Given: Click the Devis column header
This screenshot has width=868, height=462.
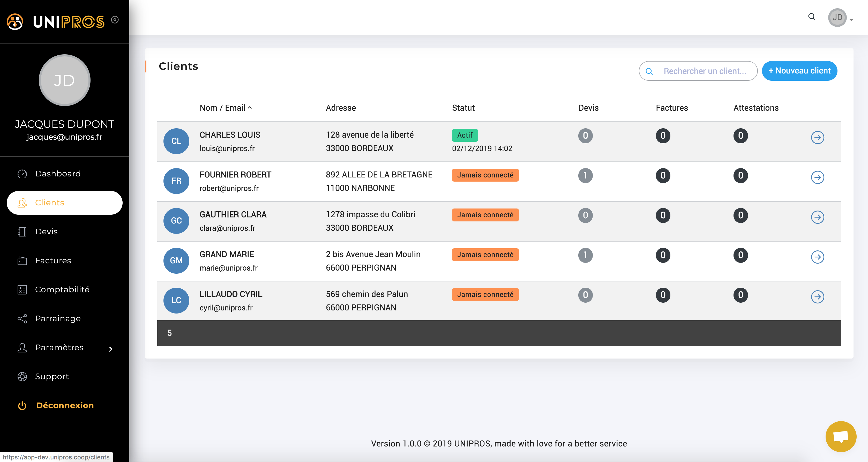Looking at the screenshot, I should [588, 108].
